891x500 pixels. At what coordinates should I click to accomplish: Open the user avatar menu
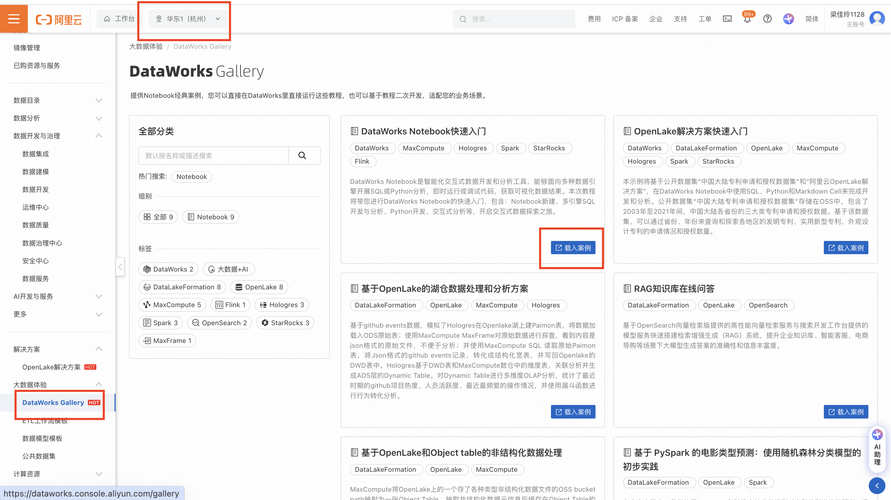(877, 19)
